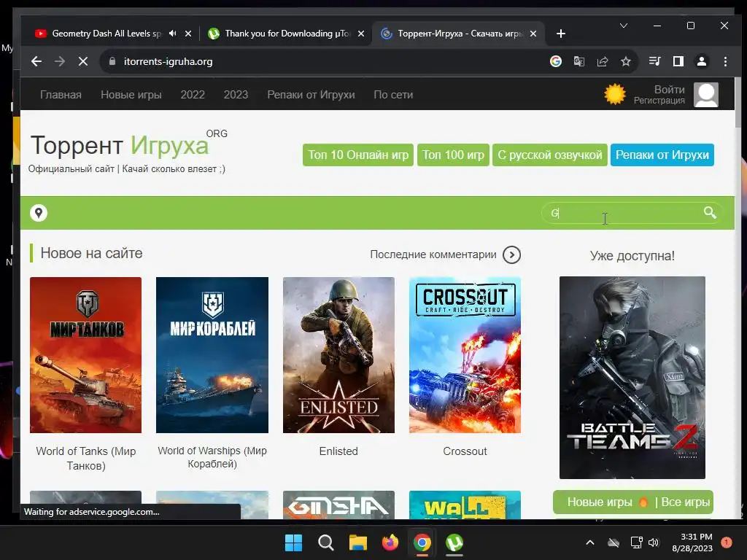This screenshot has width=747, height=560.
Task: Click the user avatar icon
Action: [x=705, y=95]
